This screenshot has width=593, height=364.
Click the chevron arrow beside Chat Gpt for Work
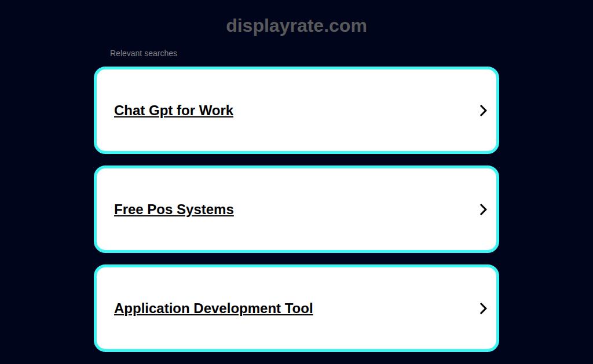[x=483, y=111]
